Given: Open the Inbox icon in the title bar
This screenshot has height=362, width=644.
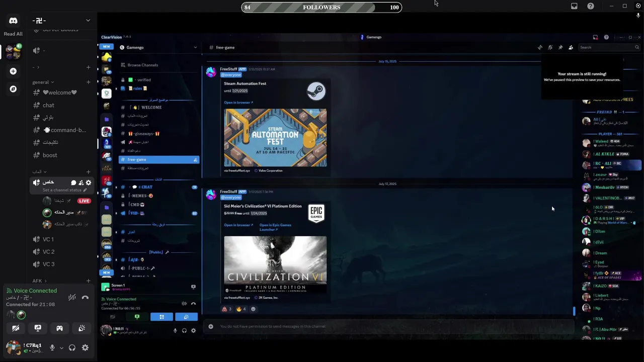Looking at the screenshot, I should point(574,6).
